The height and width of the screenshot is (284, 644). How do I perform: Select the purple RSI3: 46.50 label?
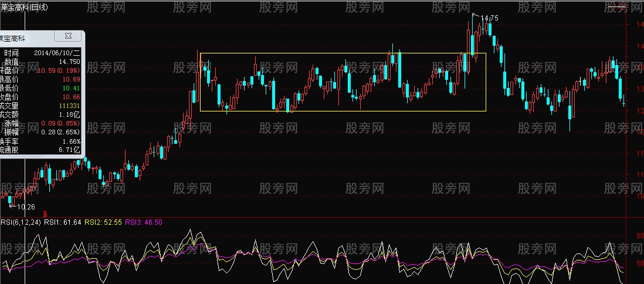pyautogui.click(x=144, y=222)
